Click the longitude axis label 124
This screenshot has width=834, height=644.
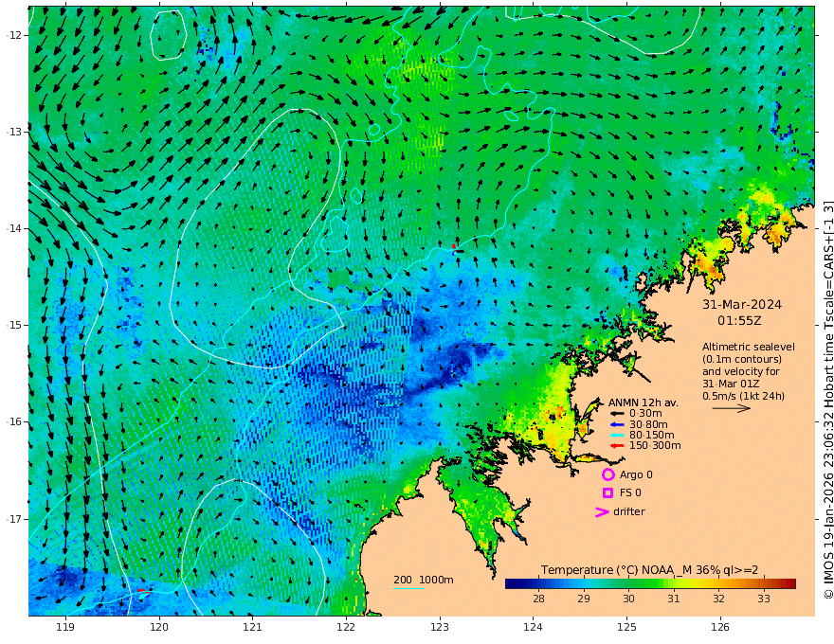(533, 627)
